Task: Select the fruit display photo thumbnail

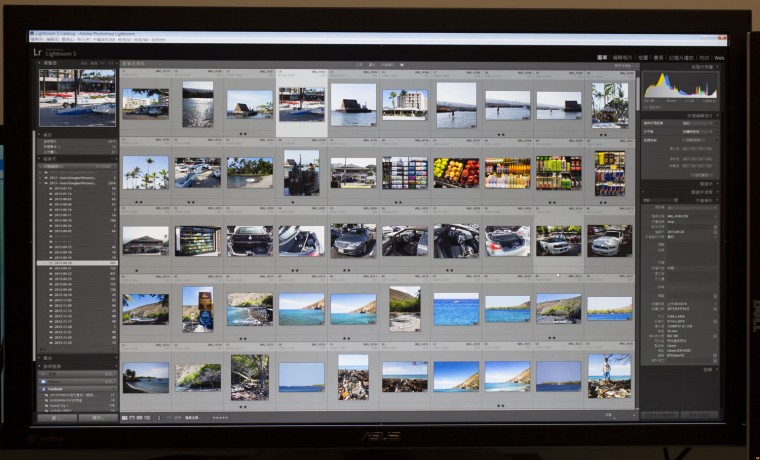Action: pos(456,173)
